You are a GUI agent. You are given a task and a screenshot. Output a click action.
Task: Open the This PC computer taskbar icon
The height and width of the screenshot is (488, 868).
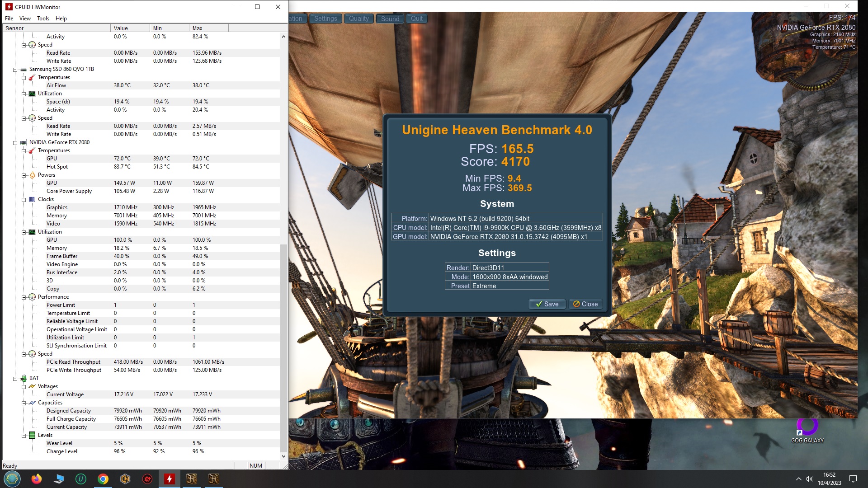pyautogui.click(x=59, y=479)
